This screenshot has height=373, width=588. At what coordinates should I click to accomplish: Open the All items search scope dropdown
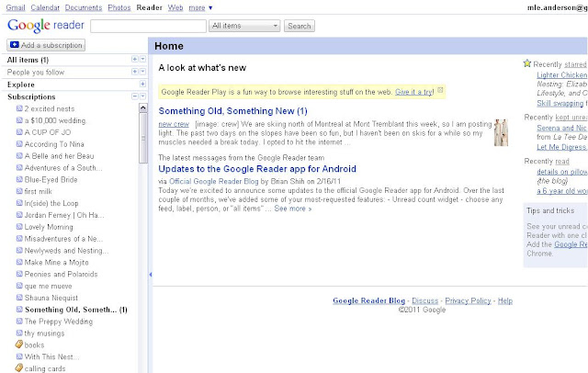pyautogui.click(x=244, y=26)
